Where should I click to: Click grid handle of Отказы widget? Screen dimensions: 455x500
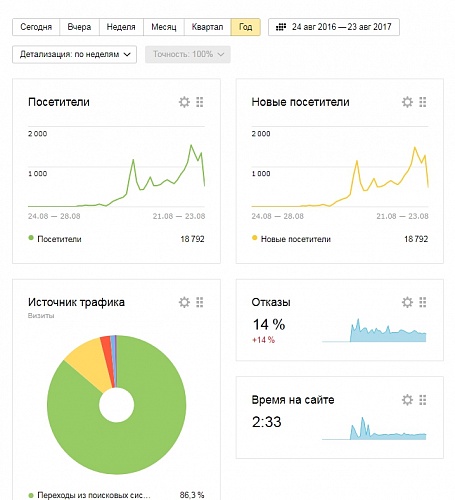click(x=423, y=302)
